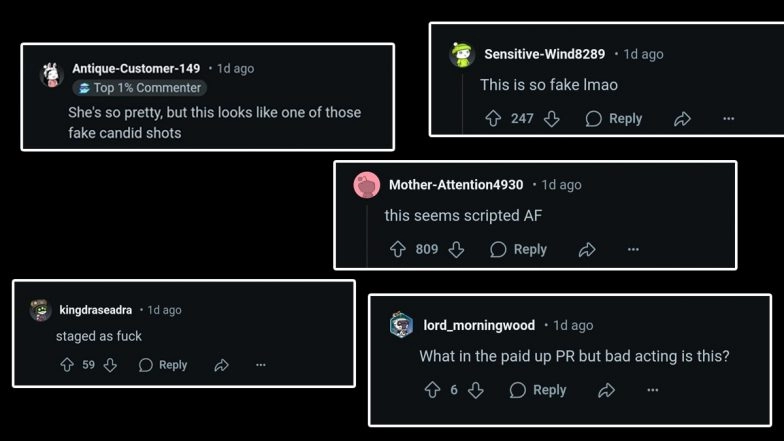
Task: Downvote the "This is so fake lmao" comment
Action: click(551, 119)
